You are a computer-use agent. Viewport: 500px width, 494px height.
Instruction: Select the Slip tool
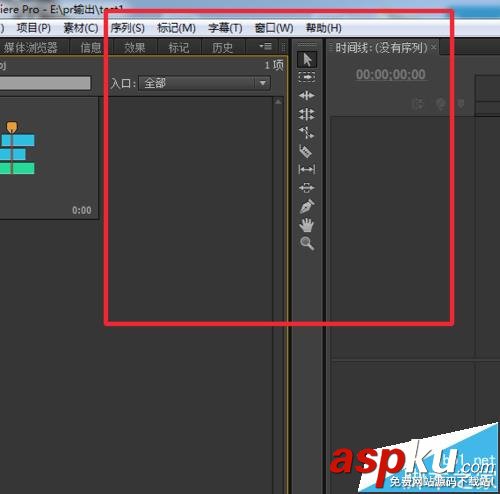[x=307, y=170]
